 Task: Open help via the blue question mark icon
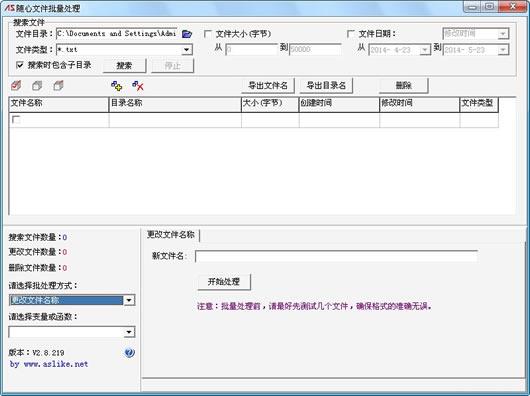tap(129, 353)
